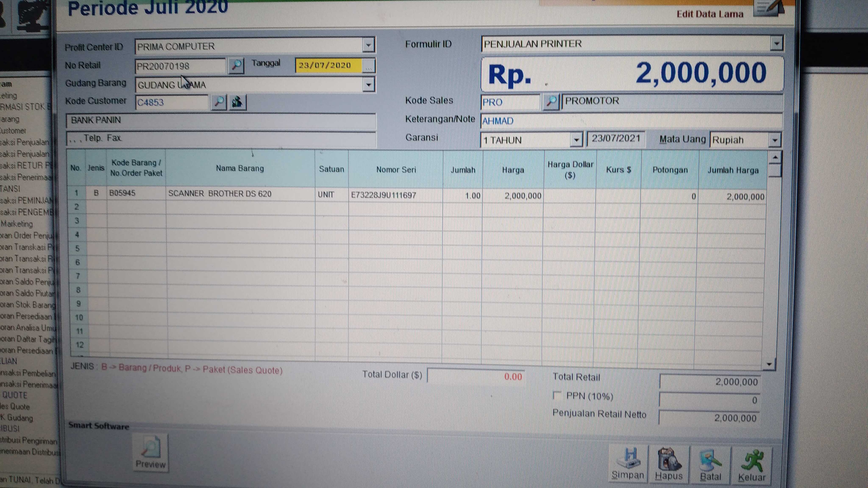Viewport: 868px width, 488px height.
Task: Click the Kode Sales search magnifier icon
Action: click(551, 101)
